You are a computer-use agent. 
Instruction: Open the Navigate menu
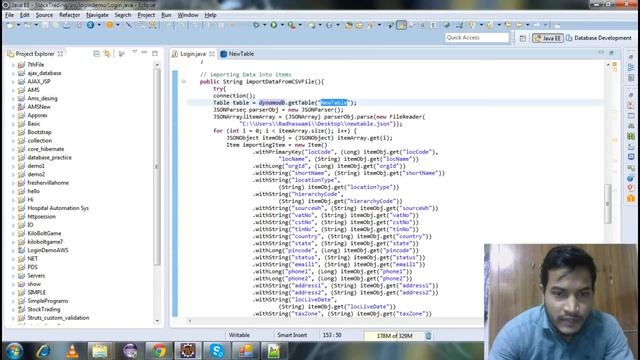point(97,15)
